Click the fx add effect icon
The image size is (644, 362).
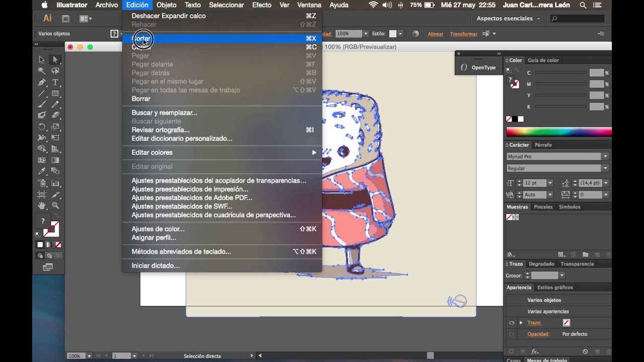pos(535,351)
